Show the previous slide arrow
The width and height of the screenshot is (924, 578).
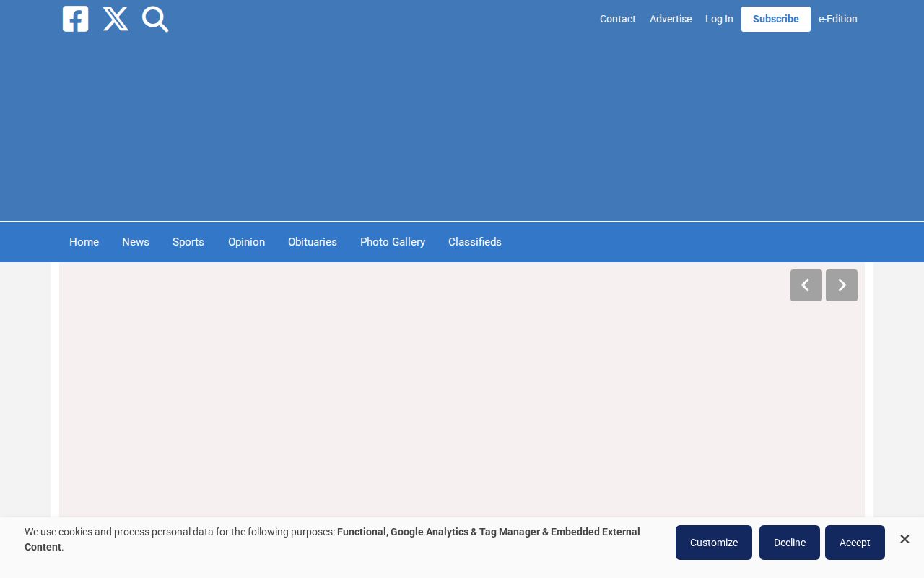pyautogui.click(x=806, y=285)
